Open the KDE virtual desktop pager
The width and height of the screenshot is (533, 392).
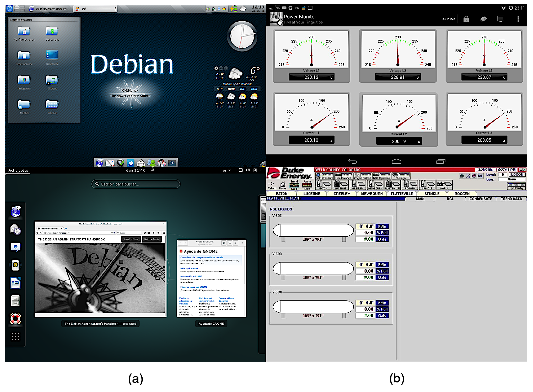click(19, 9)
